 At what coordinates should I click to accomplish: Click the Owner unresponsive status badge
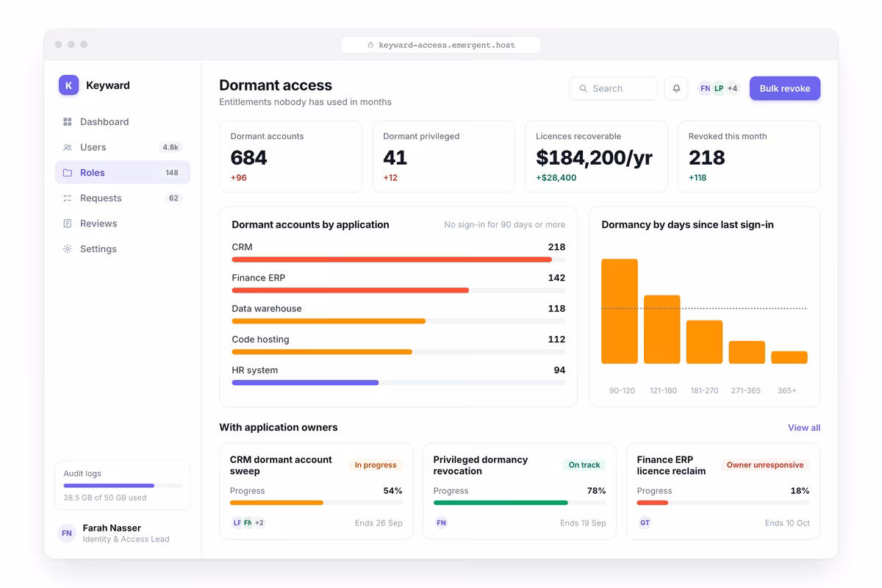[765, 465]
